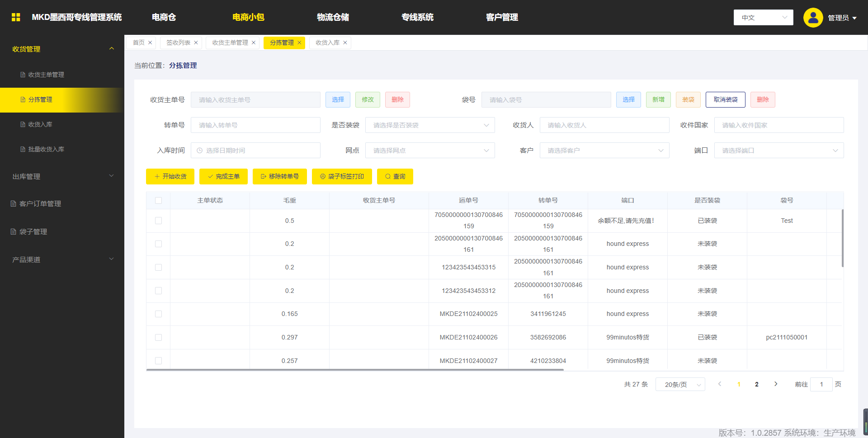Toggle the select-all header checkbox
This screenshot has width=868, height=438.
pyautogui.click(x=158, y=201)
